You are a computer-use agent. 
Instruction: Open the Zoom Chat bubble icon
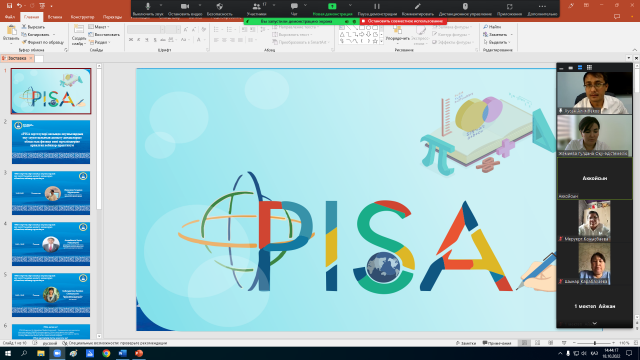tap(294, 6)
